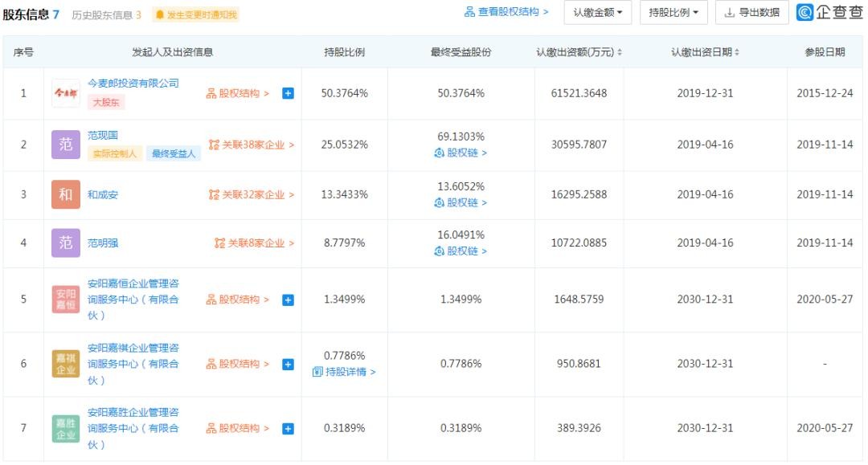This screenshot has width=868, height=465.
Task: Click 和成安 orange avatar icon
Action: pos(66,194)
